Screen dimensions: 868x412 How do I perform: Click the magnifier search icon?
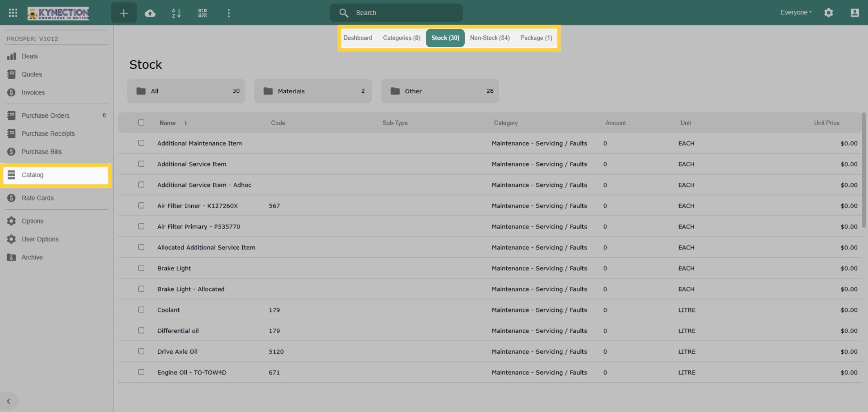[344, 13]
